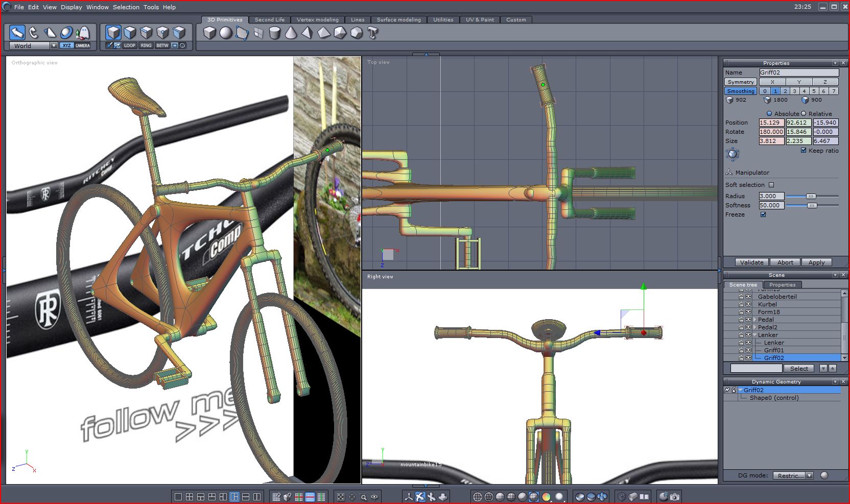Click the 3D text primitive tool
850x504 pixels.
click(373, 33)
